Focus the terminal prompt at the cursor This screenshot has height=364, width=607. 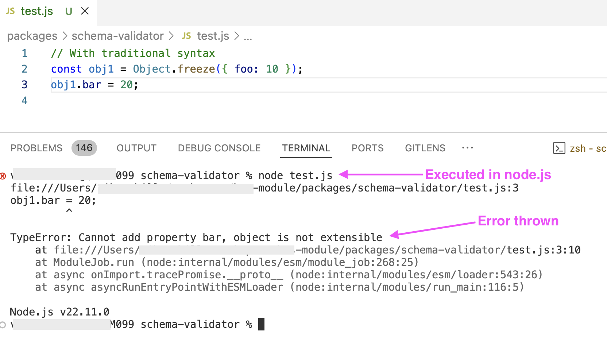click(261, 324)
